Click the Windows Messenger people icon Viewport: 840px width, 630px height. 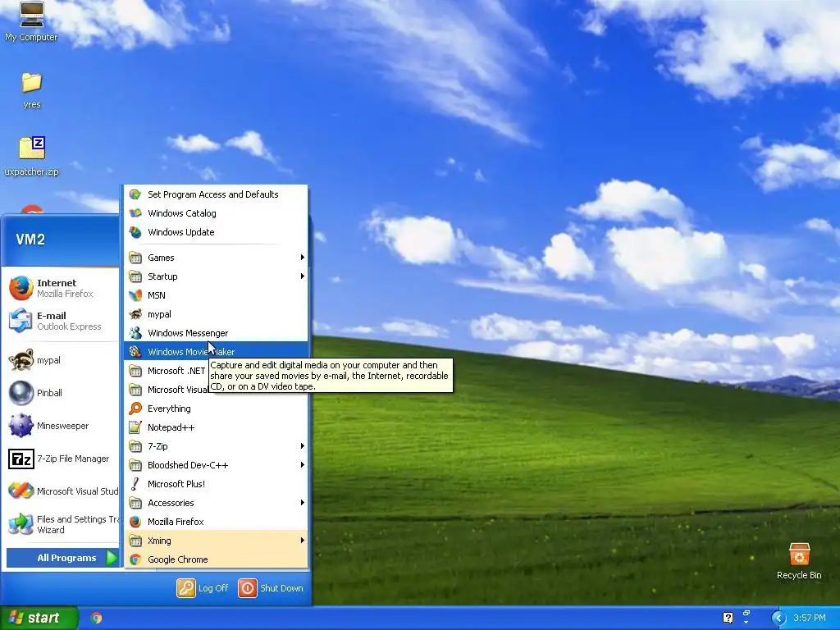point(135,333)
